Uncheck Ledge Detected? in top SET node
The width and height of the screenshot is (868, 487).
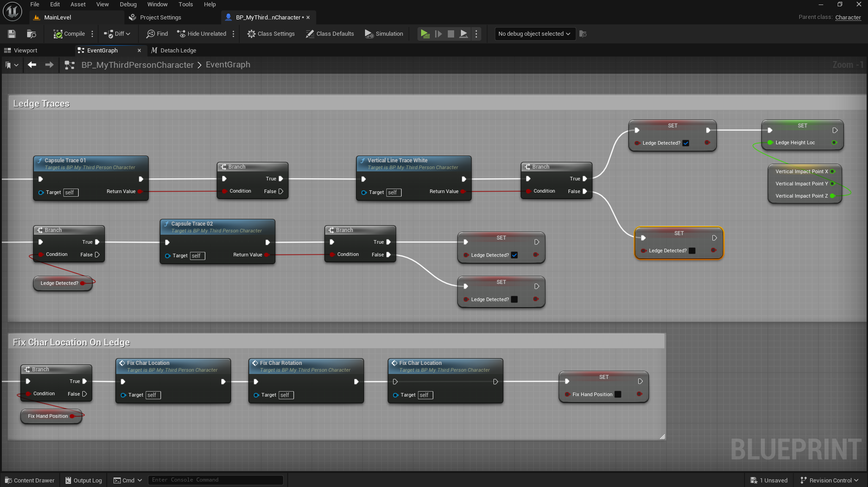(x=686, y=143)
